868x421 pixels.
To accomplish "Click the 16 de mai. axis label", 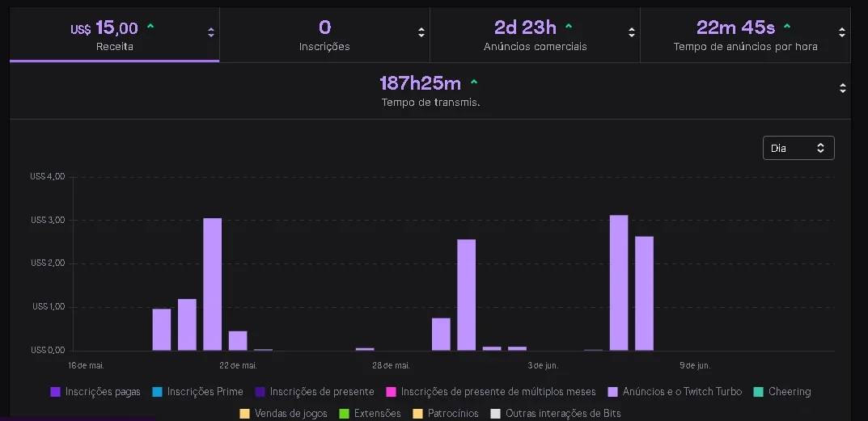I will click(86, 366).
